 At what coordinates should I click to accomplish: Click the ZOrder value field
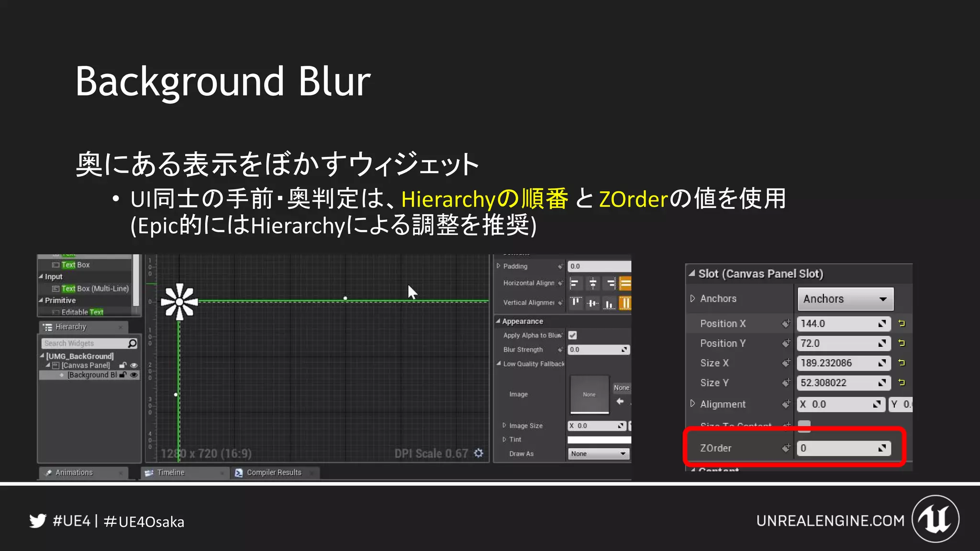[844, 448]
